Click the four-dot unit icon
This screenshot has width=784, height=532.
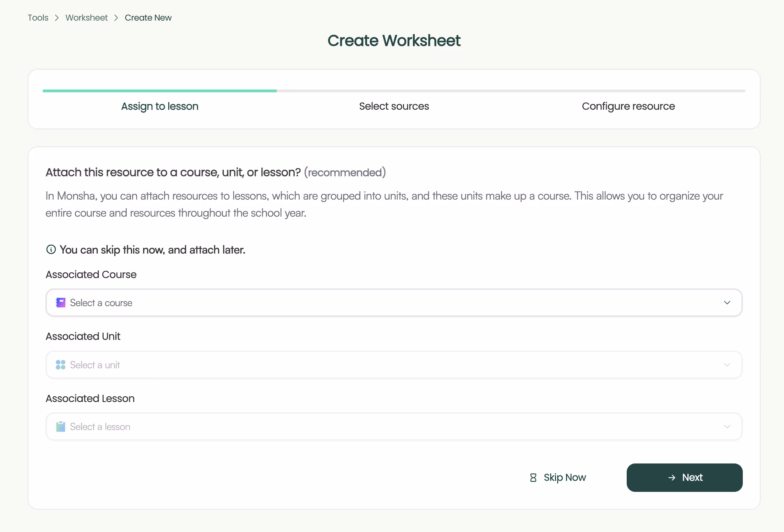61,365
